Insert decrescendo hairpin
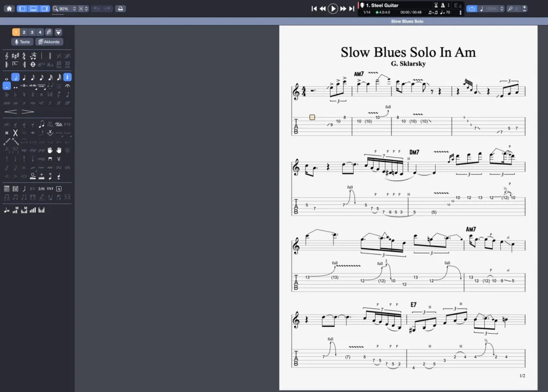Screen dimensions: 548x392 point(28,112)
